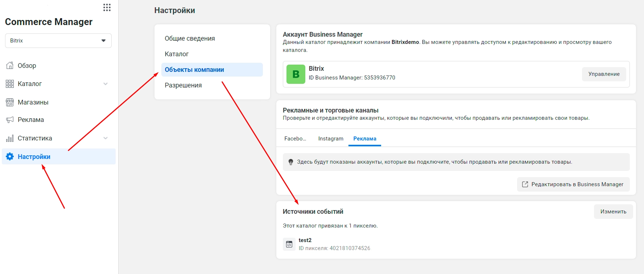The width and height of the screenshot is (644, 274).
Task: Click the ID Business Manager 5353936770 text
Action: pyautogui.click(x=352, y=78)
